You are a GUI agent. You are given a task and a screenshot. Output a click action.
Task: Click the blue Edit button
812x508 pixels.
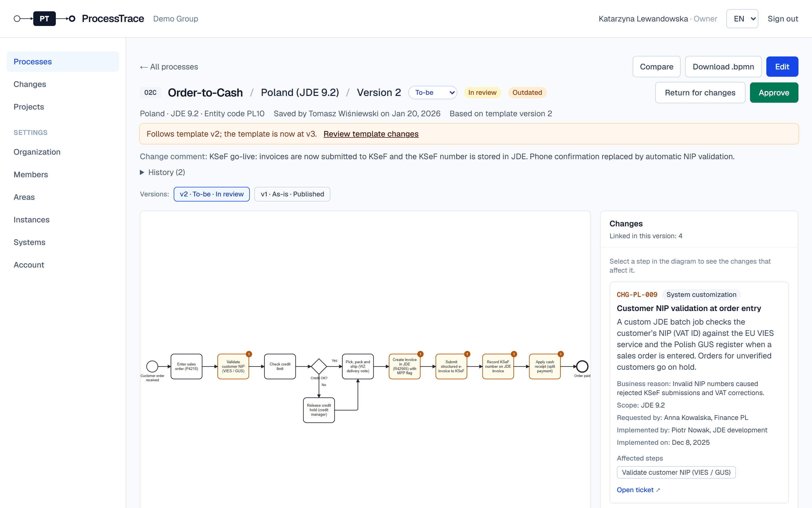point(782,67)
